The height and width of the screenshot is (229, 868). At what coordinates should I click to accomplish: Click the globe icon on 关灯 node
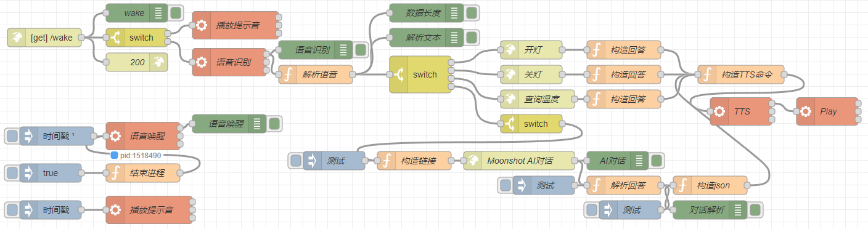[x=509, y=74]
